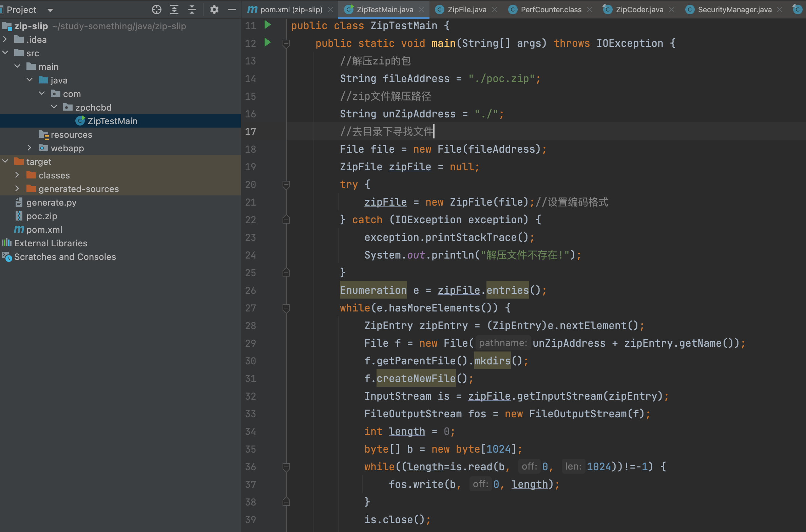
Task: Switch to the ZipFile.java tab
Action: (x=466, y=9)
